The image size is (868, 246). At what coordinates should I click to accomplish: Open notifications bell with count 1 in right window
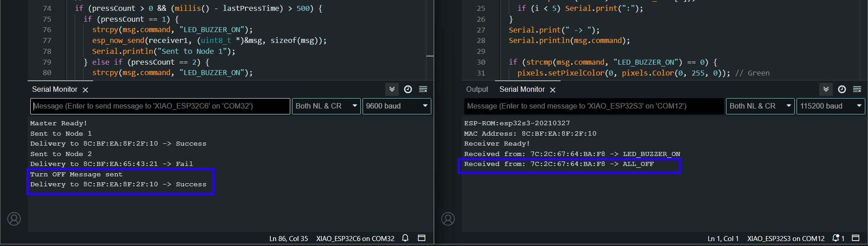coord(838,238)
